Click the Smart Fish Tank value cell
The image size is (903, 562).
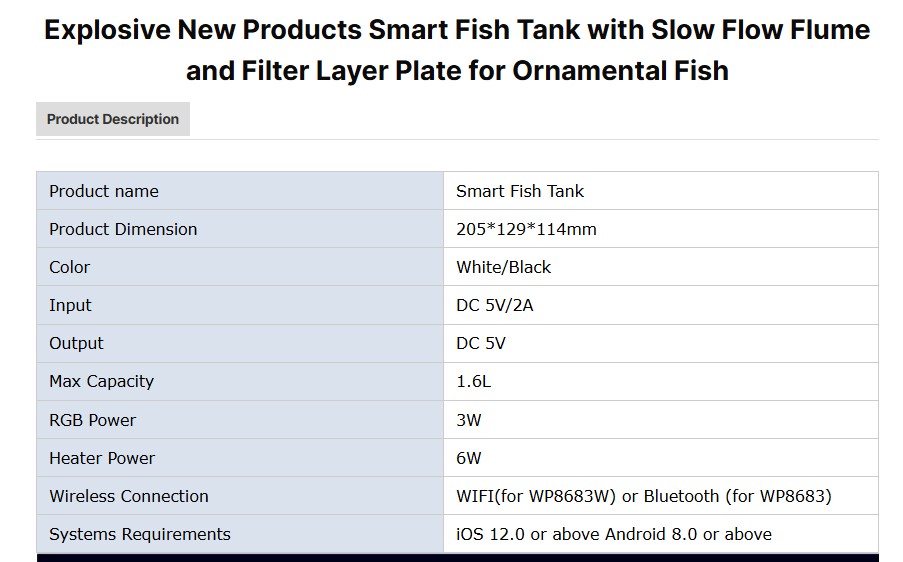click(x=520, y=191)
